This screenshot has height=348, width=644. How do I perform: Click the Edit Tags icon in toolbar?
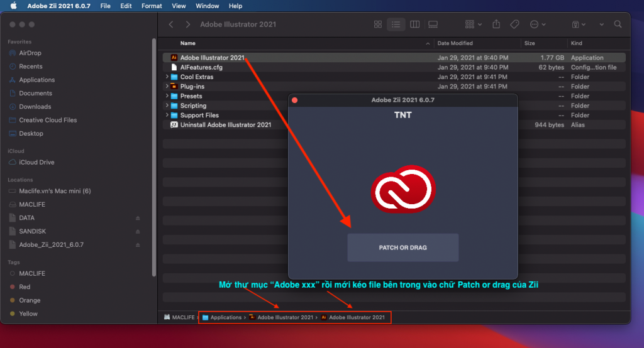[514, 24]
